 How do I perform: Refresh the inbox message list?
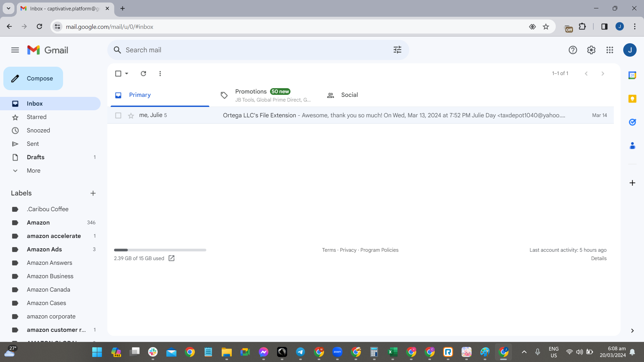(143, 73)
